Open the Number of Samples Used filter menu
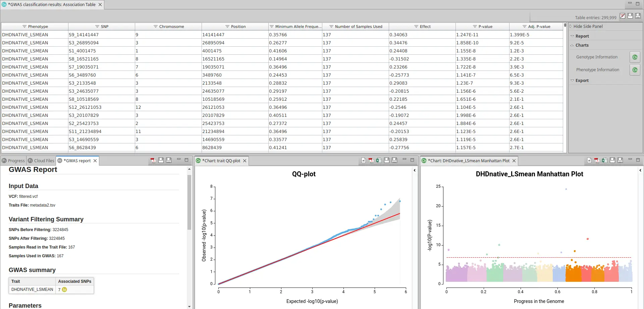 coord(331,27)
